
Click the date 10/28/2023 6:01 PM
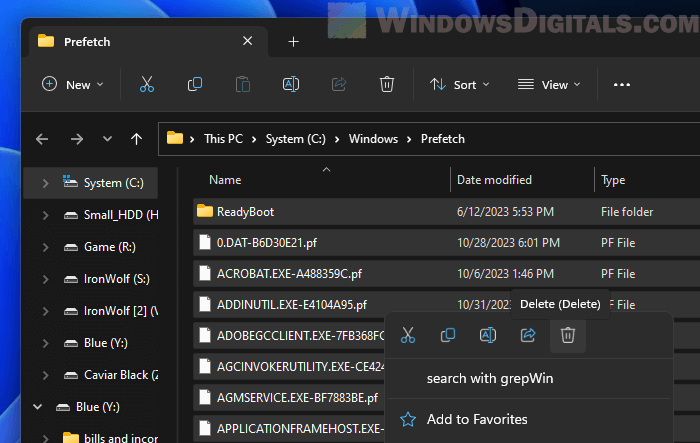point(508,242)
